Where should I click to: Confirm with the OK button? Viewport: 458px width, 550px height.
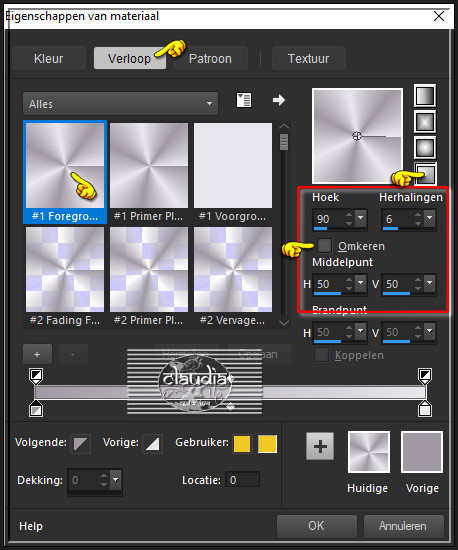tap(317, 525)
